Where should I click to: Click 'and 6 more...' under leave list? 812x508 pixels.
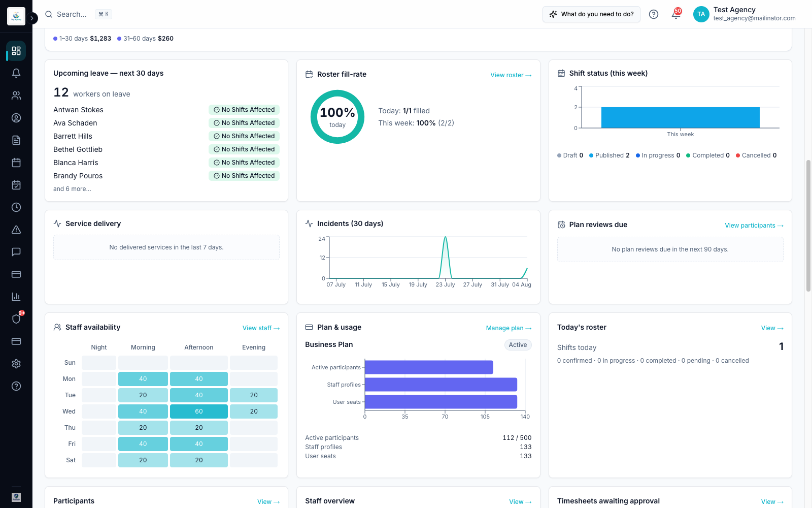72,189
